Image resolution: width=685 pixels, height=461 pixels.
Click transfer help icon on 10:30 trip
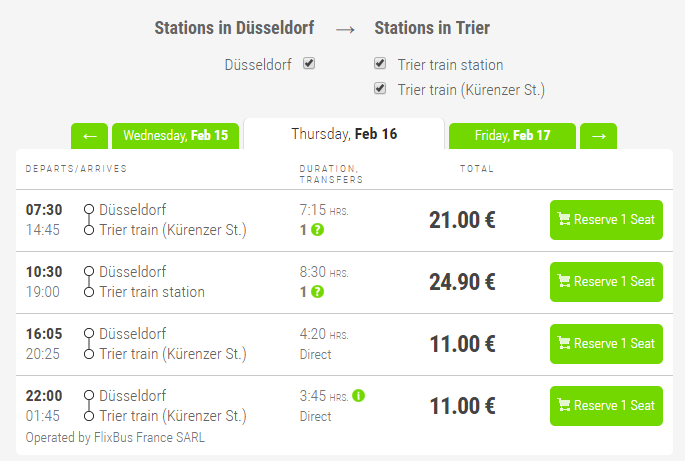317,292
